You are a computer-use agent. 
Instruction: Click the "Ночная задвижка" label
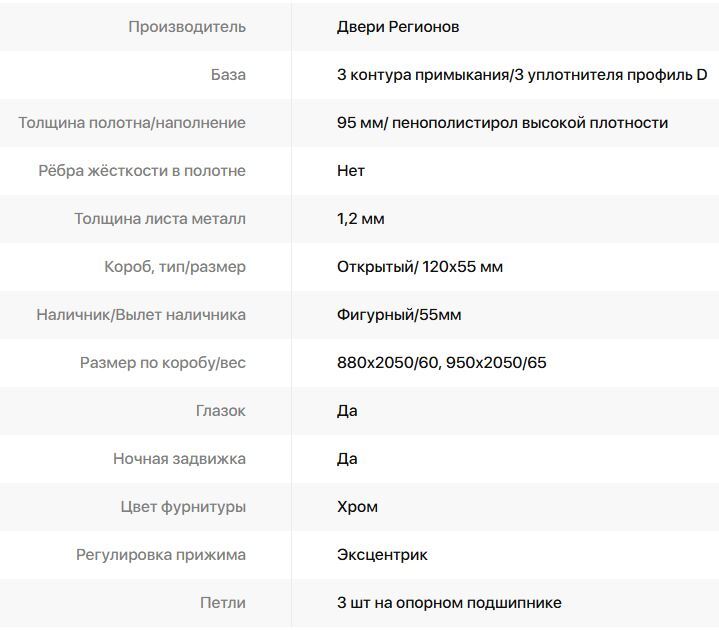tap(179, 459)
